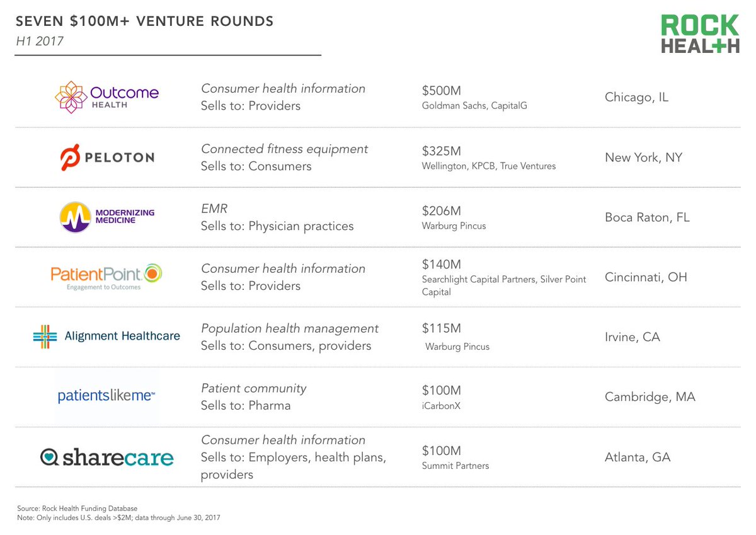Click the Rock Health Funding Database source note
This screenshot has height=535, width=756.
point(76,508)
